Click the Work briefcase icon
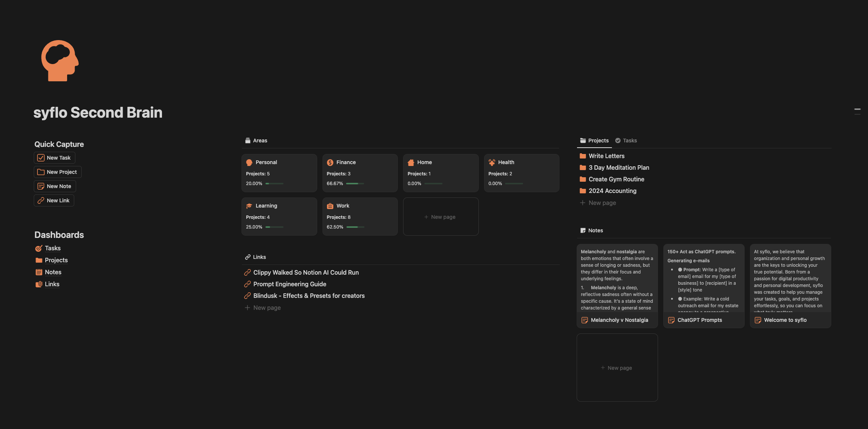This screenshot has height=429, width=868. click(330, 206)
